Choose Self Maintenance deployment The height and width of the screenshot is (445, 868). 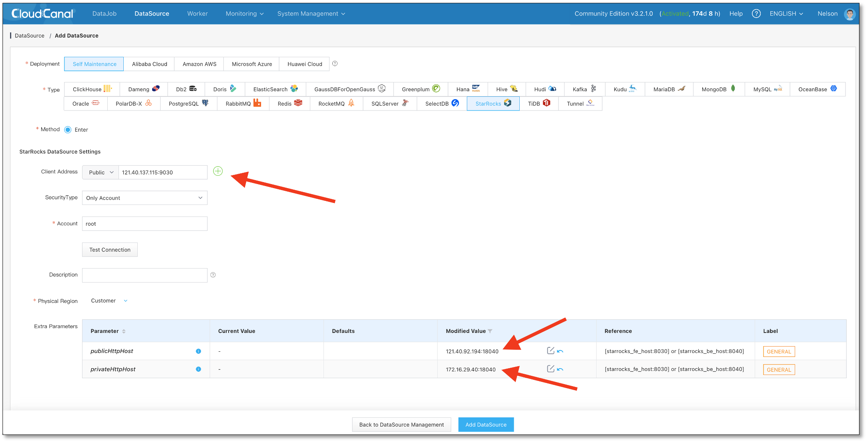point(94,64)
